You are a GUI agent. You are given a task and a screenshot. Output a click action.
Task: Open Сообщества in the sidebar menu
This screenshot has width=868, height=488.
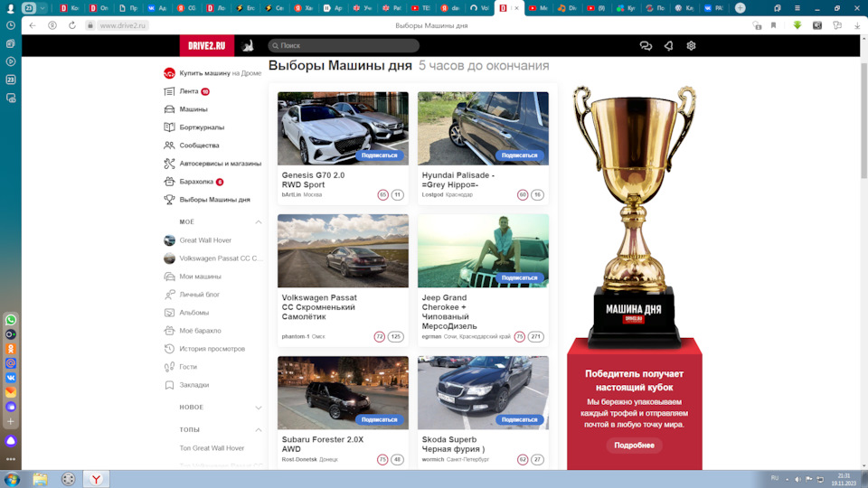[x=199, y=145]
